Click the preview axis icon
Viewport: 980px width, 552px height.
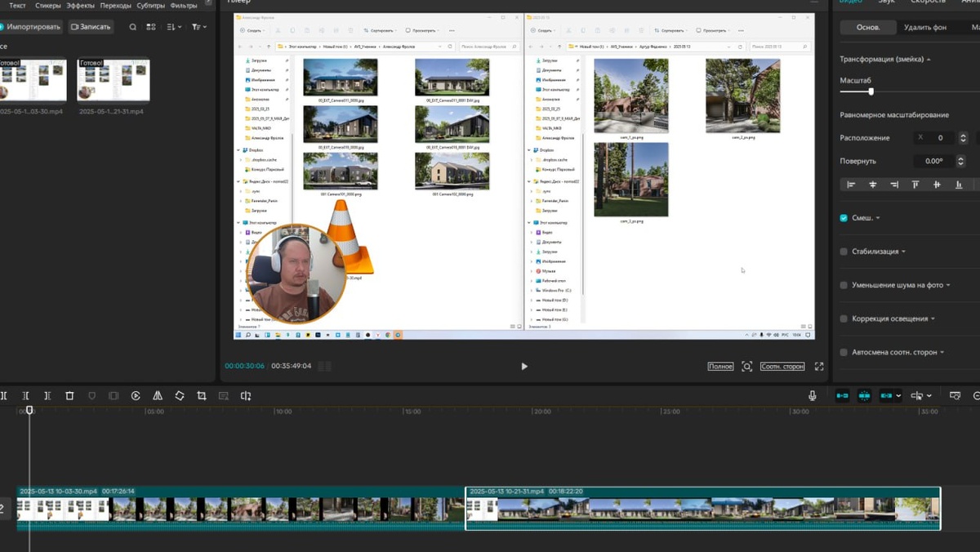pyautogui.click(x=955, y=395)
